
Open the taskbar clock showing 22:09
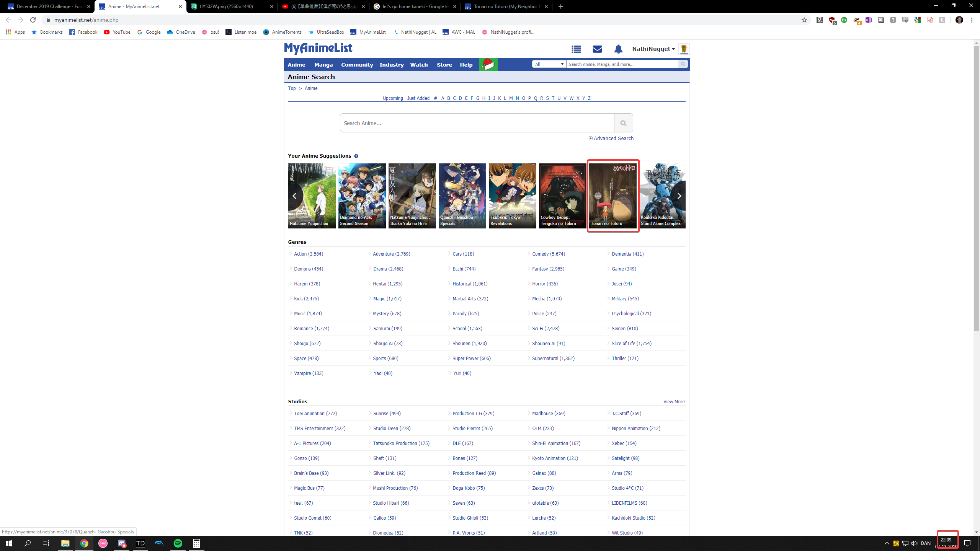(x=946, y=543)
